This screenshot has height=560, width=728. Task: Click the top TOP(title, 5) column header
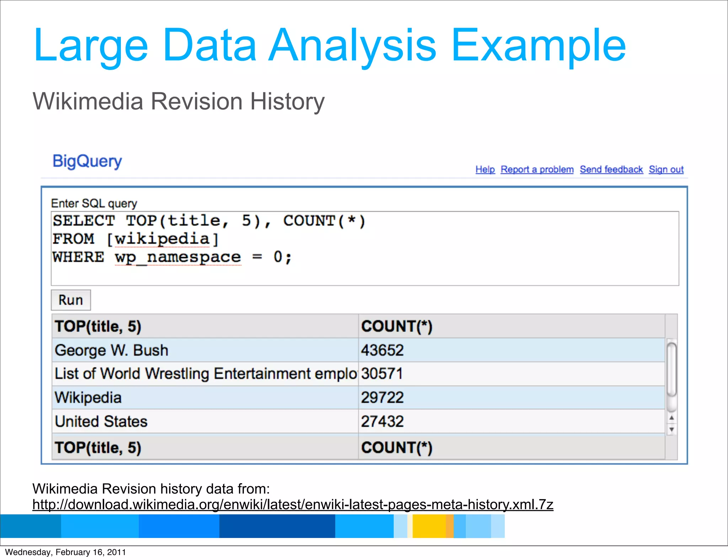click(205, 326)
